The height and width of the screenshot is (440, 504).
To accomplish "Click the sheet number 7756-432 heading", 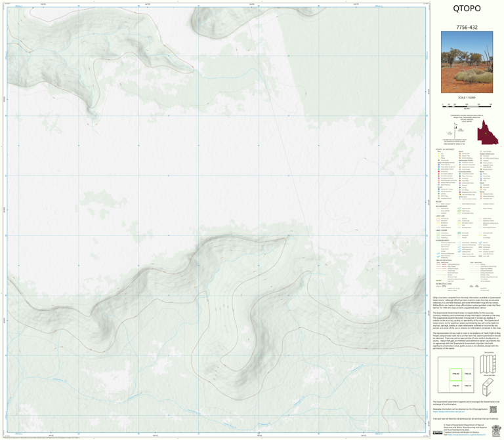I will 467,28.
